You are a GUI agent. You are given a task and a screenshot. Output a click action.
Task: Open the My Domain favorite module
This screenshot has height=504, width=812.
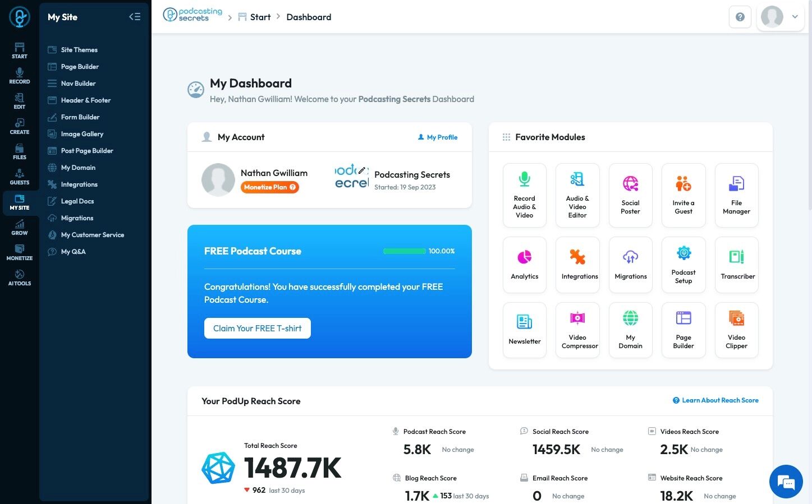[x=631, y=330]
